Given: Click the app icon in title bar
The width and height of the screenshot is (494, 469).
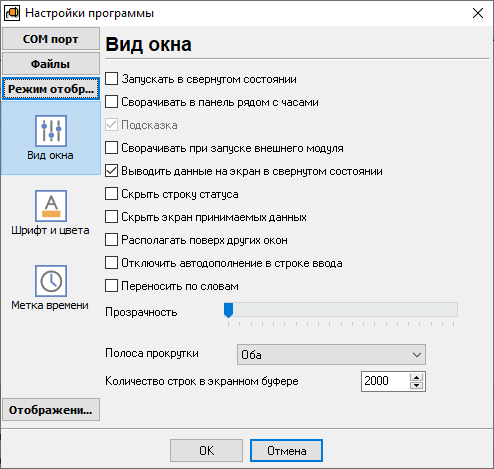Looking at the screenshot, I should [12, 13].
